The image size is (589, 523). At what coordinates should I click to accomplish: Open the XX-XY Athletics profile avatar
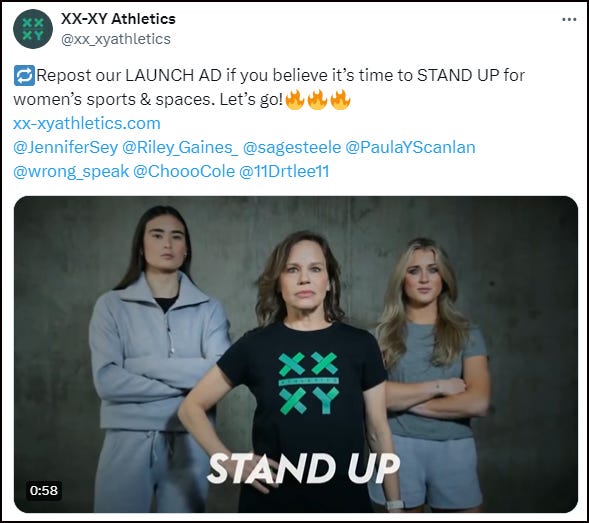click(x=33, y=29)
